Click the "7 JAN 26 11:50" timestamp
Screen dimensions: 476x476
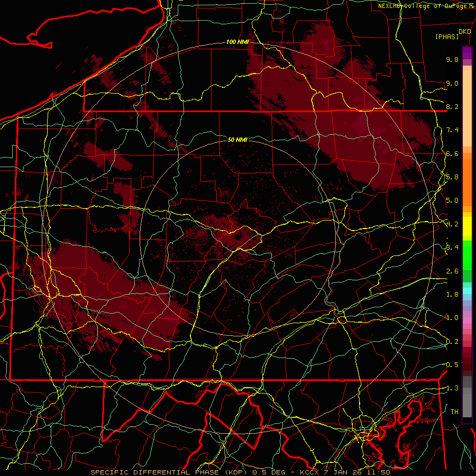pyautogui.click(x=356, y=472)
